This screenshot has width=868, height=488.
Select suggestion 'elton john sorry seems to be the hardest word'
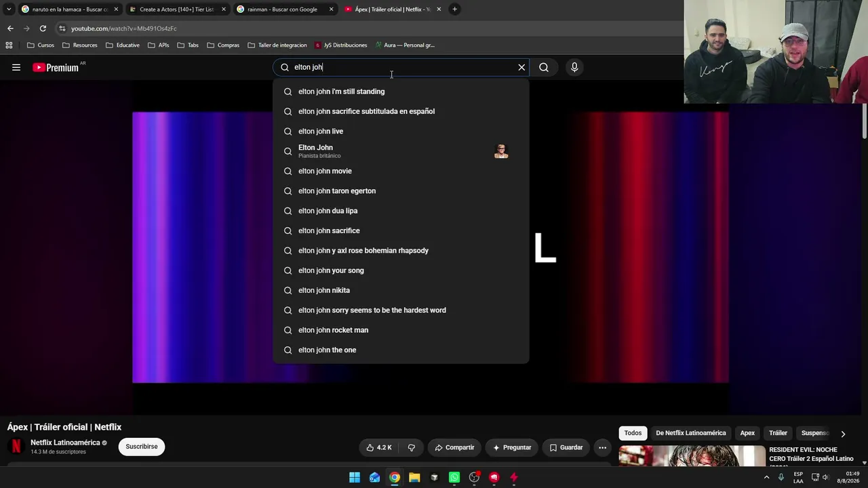click(x=401, y=310)
